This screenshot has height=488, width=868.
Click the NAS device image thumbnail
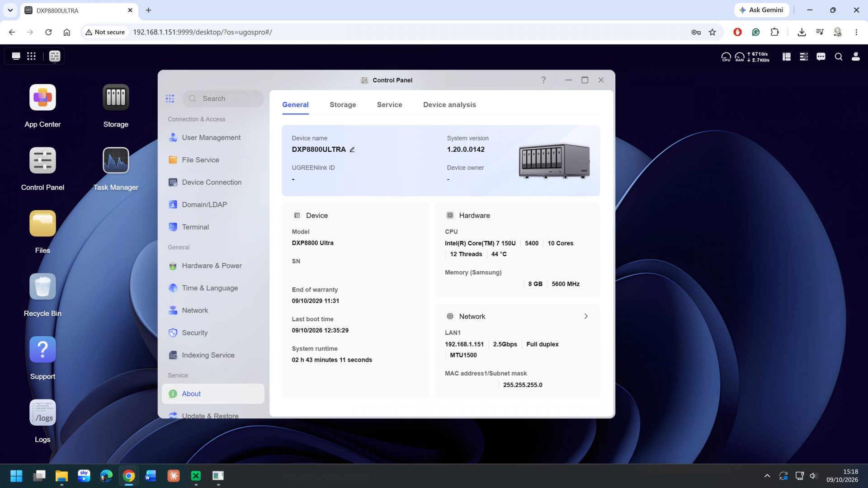(x=554, y=161)
